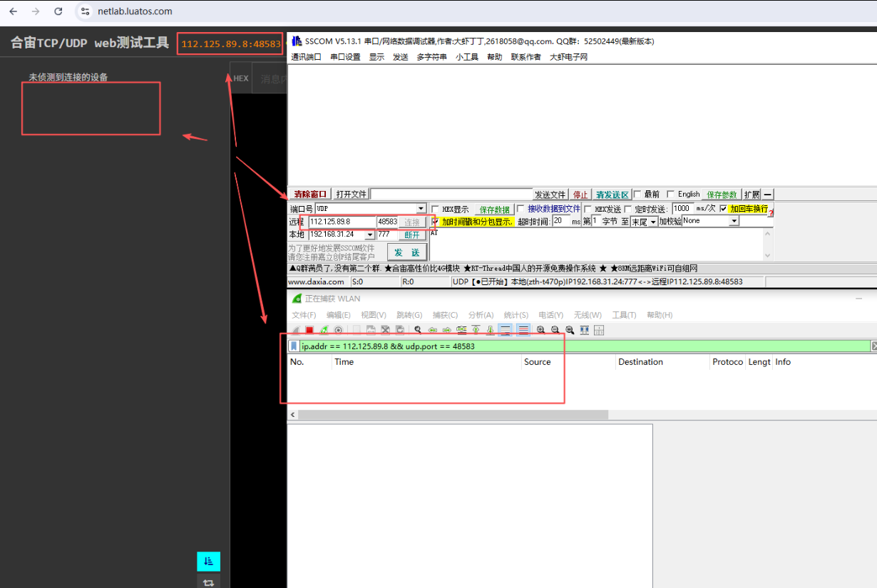Click the 清除窗口 button
The image size is (877, 588).
pyautogui.click(x=310, y=195)
